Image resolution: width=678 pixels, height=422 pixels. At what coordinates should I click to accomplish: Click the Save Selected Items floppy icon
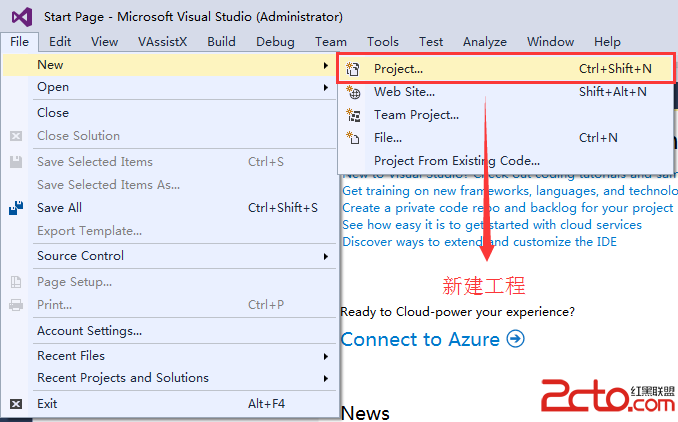click(16, 162)
